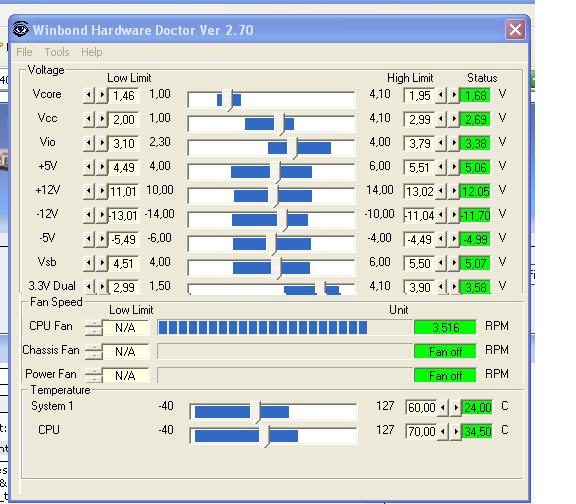
Task: Decrease the -5V low limit with left arrow
Action: (x=89, y=240)
